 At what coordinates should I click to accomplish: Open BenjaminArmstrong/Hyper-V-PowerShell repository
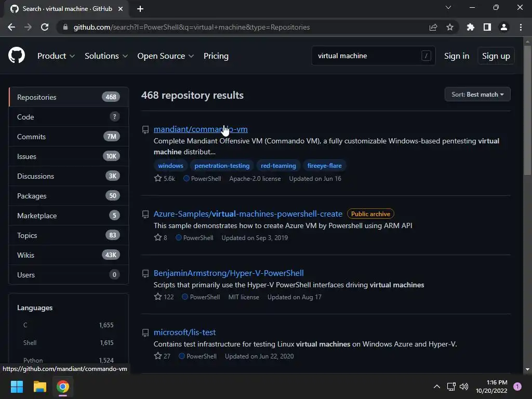tap(229, 273)
